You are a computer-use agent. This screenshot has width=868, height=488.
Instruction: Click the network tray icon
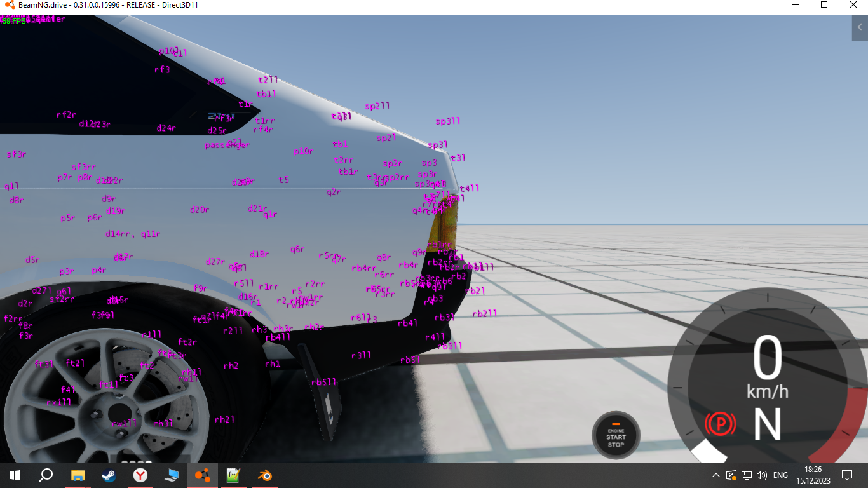[747, 475]
